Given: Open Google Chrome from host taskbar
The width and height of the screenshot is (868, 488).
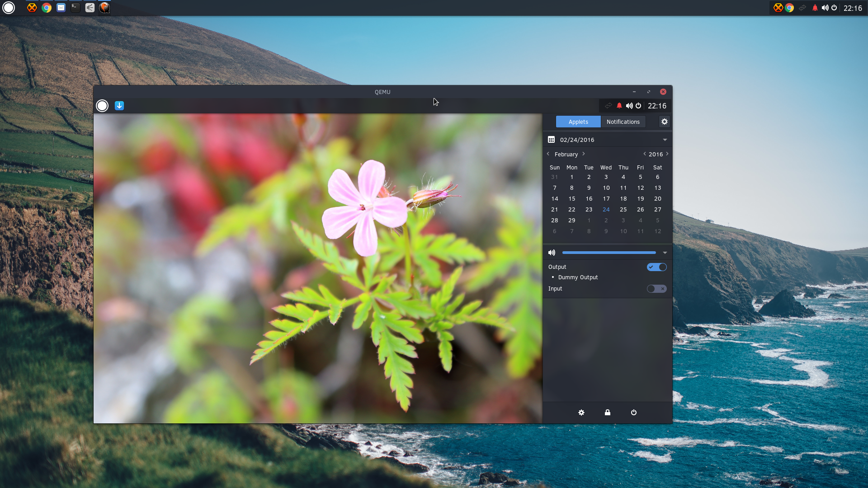Looking at the screenshot, I should coord(47,8).
